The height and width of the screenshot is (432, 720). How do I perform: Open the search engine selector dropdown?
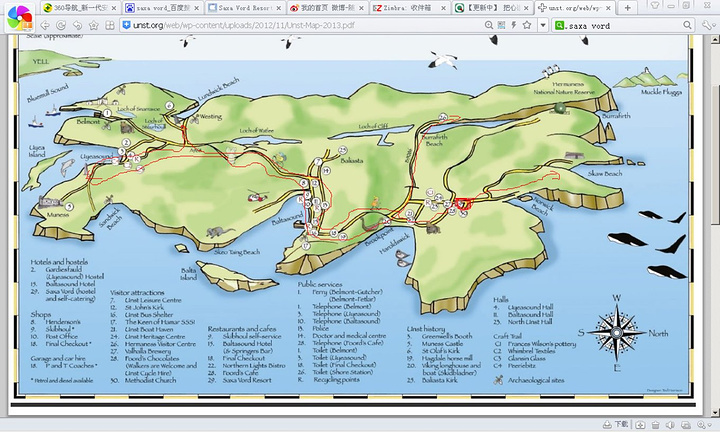pos(560,25)
